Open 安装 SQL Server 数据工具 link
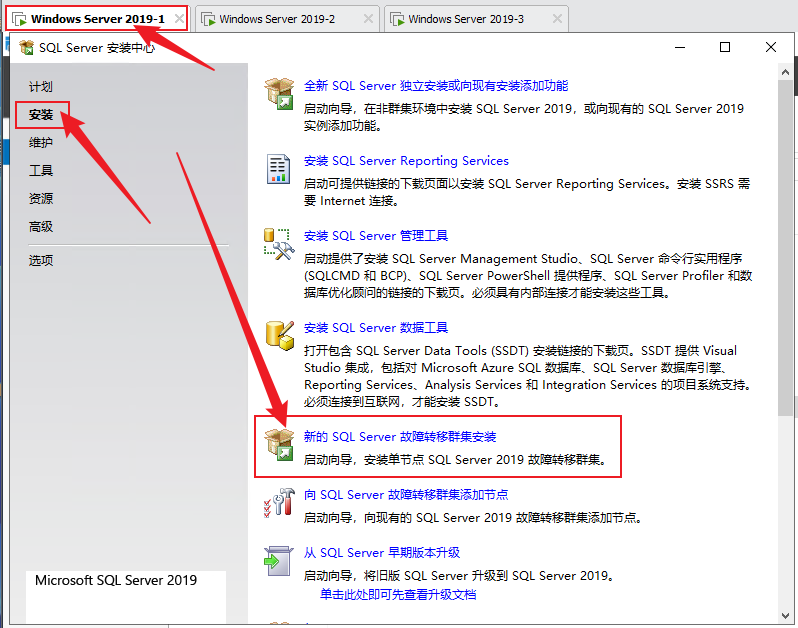798x628 pixels. pyautogui.click(x=376, y=328)
